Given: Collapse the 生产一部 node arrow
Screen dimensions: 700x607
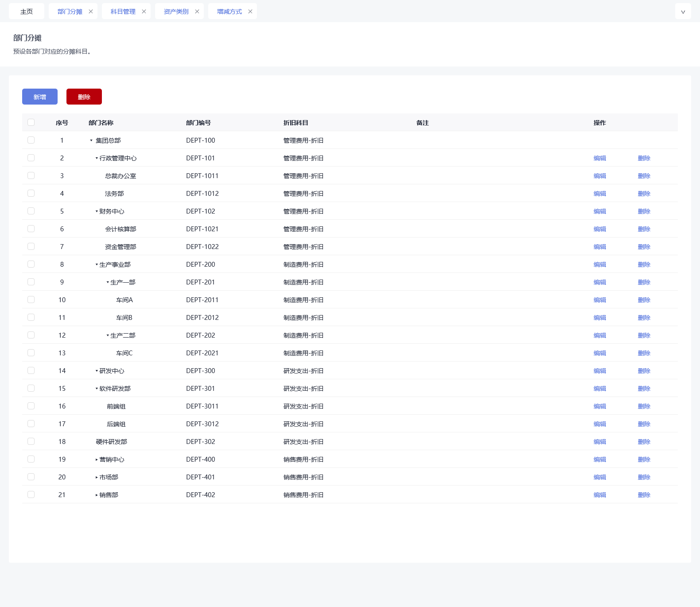Looking at the screenshot, I should pos(108,282).
